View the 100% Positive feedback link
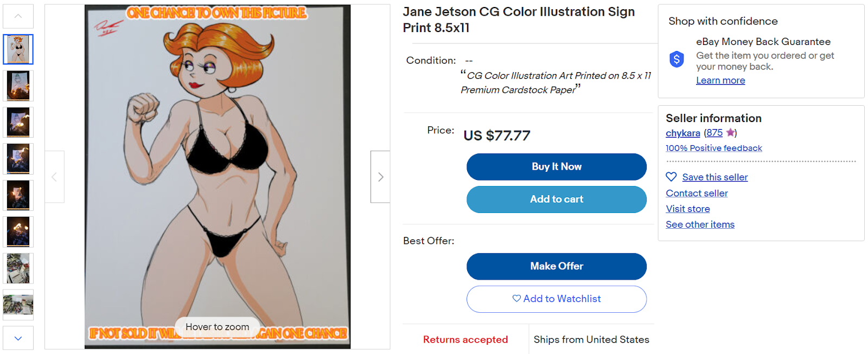The width and height of the screenshot is (868, 354). click(713, 148)
